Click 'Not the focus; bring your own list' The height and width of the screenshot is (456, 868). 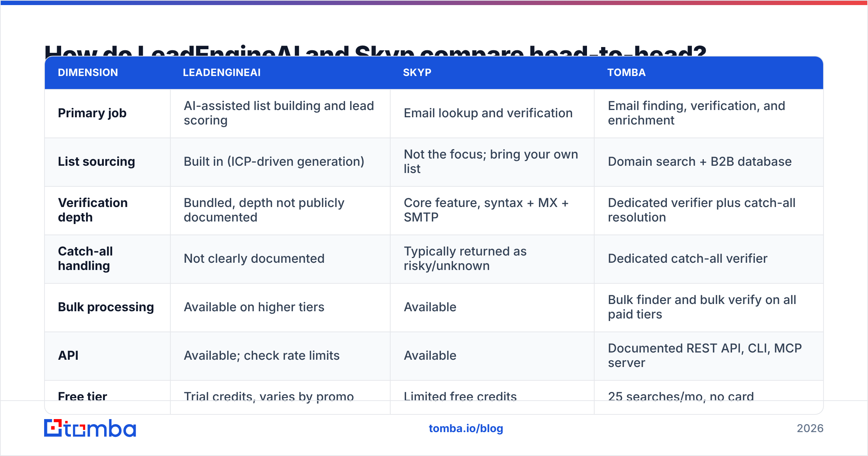click(491, 161)
